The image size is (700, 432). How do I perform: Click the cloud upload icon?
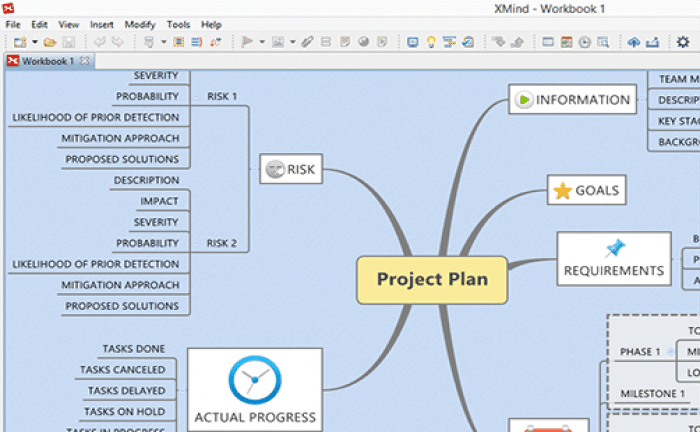coord(633,42)
